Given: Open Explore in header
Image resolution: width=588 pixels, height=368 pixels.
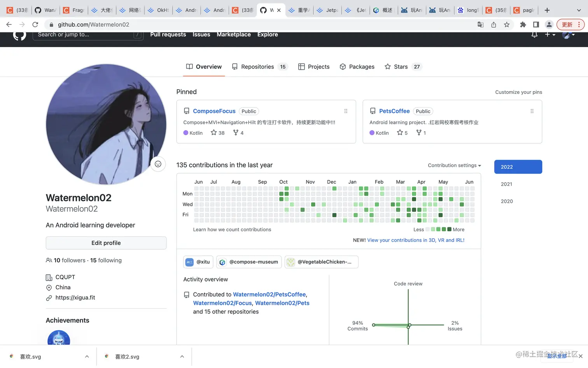Looking at the screenshot, I should click(268, 35).
